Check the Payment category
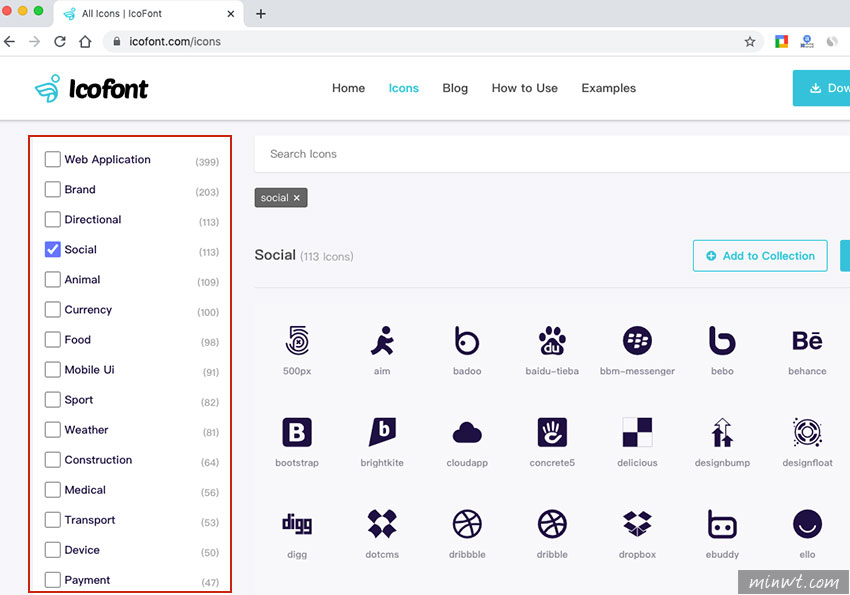The width and height of the screenshot is (850, 595). [x=53, y=580]
